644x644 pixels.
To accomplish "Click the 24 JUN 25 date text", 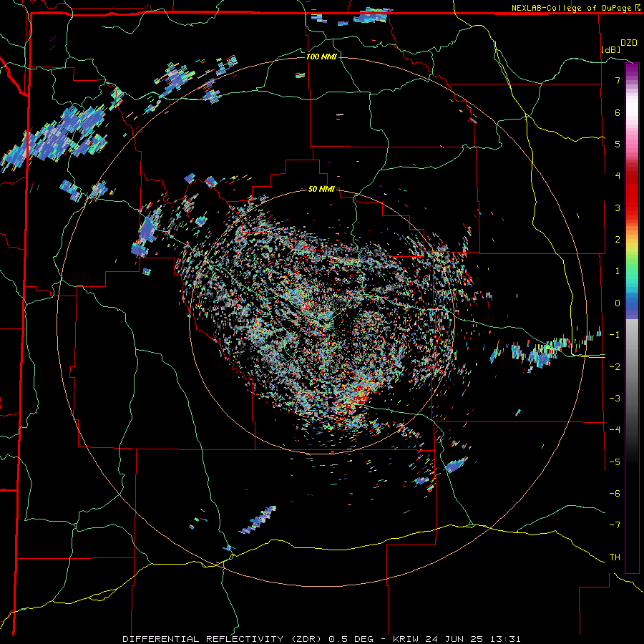I will (x=454, y=639).
